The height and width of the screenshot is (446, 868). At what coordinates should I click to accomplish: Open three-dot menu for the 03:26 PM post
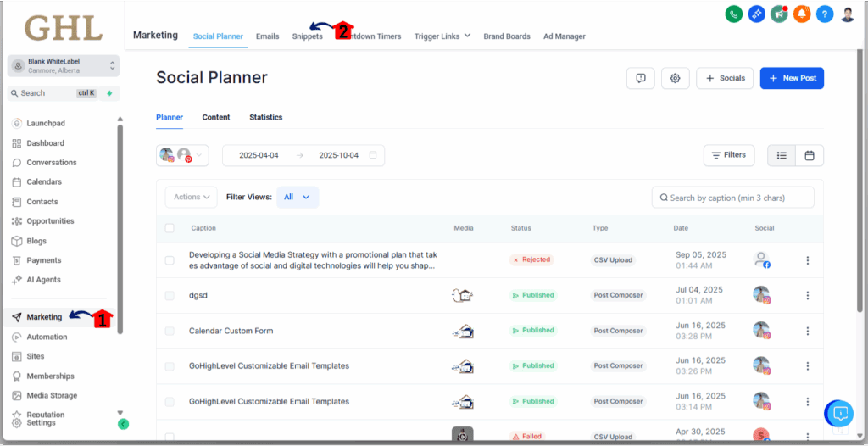pos(808,366)
